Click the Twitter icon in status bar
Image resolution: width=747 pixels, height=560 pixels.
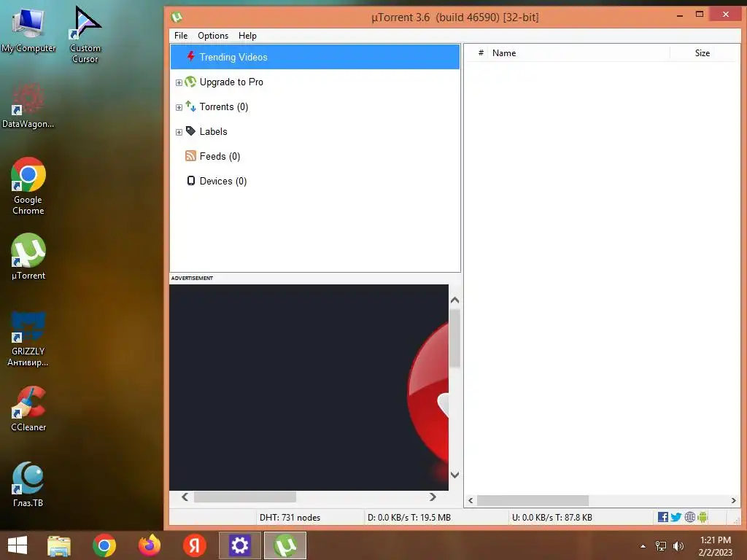pos(676,517)
